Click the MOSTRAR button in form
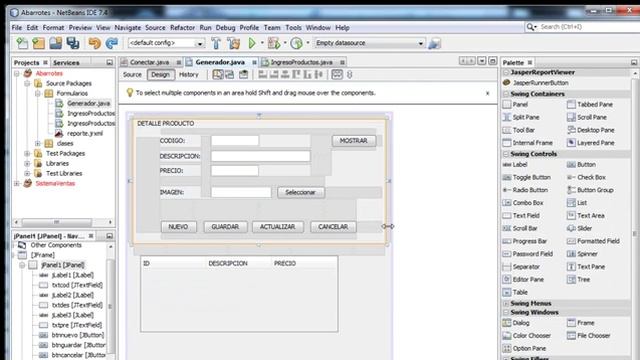The width and height of the screenshot is (640, 360). 353,141
